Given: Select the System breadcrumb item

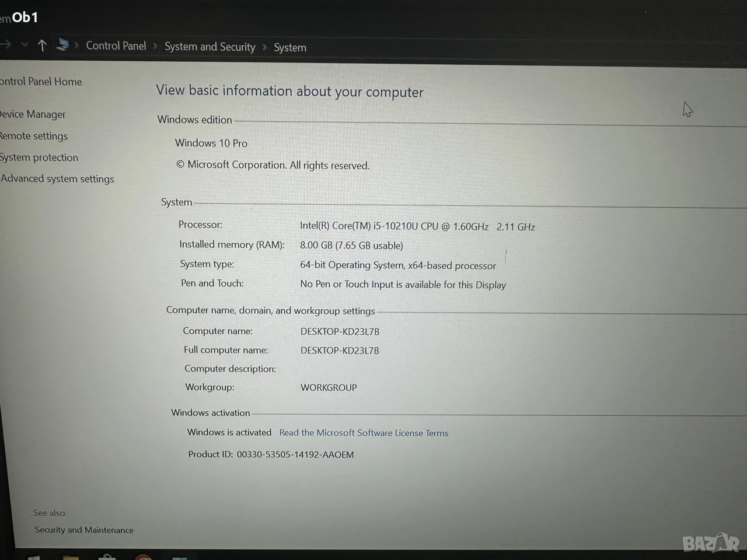Looking at the screenshot, I should tap(290, 47).
